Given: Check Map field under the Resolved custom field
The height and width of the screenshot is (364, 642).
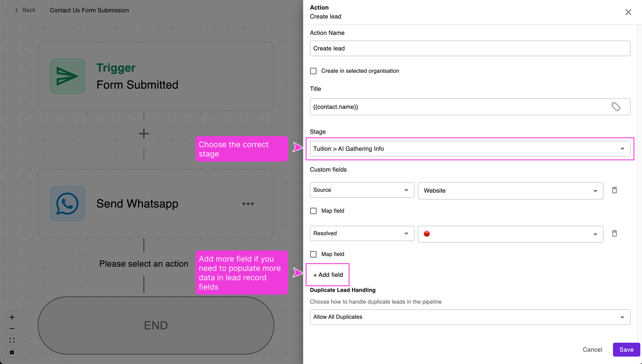Looking at the screenshot, I should point(313,254).
